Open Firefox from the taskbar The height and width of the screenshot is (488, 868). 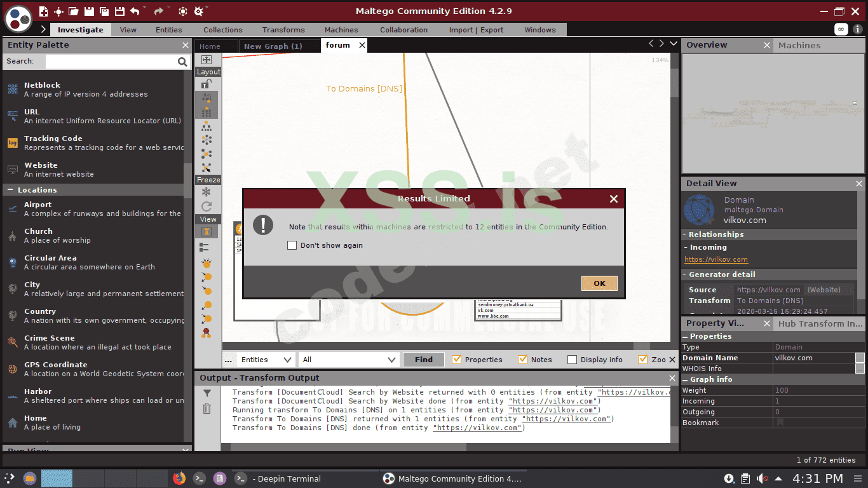[x=179, y=478]
